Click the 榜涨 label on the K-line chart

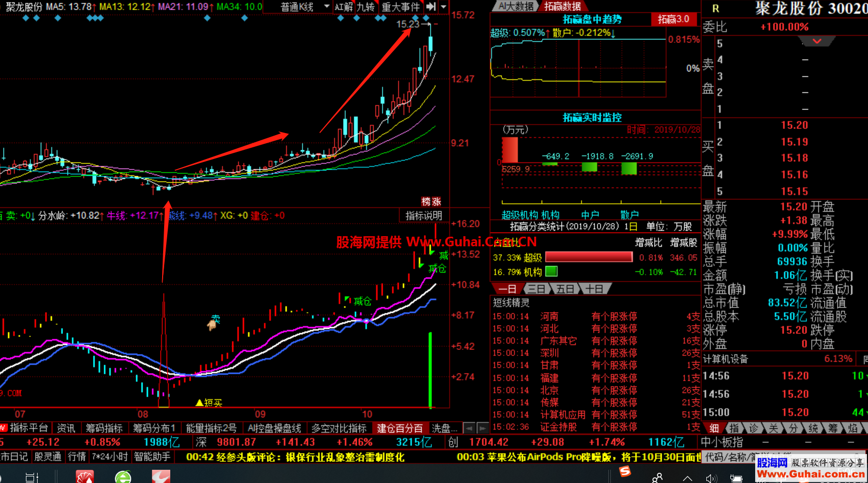[431, 202]
